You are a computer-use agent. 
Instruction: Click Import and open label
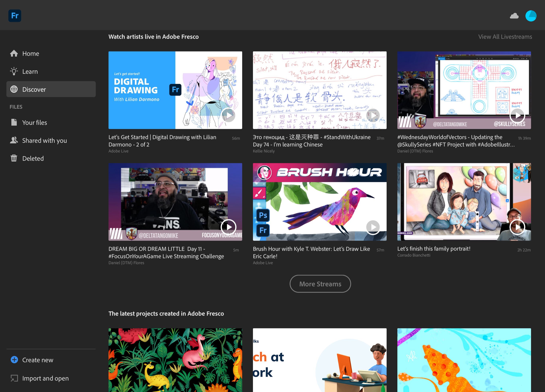pos(45,378)
